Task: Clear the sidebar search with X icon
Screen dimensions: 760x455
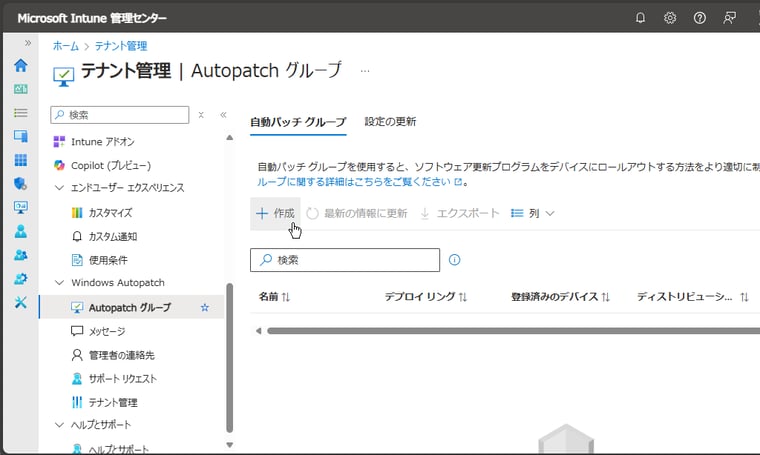Action: click(201, 115)
